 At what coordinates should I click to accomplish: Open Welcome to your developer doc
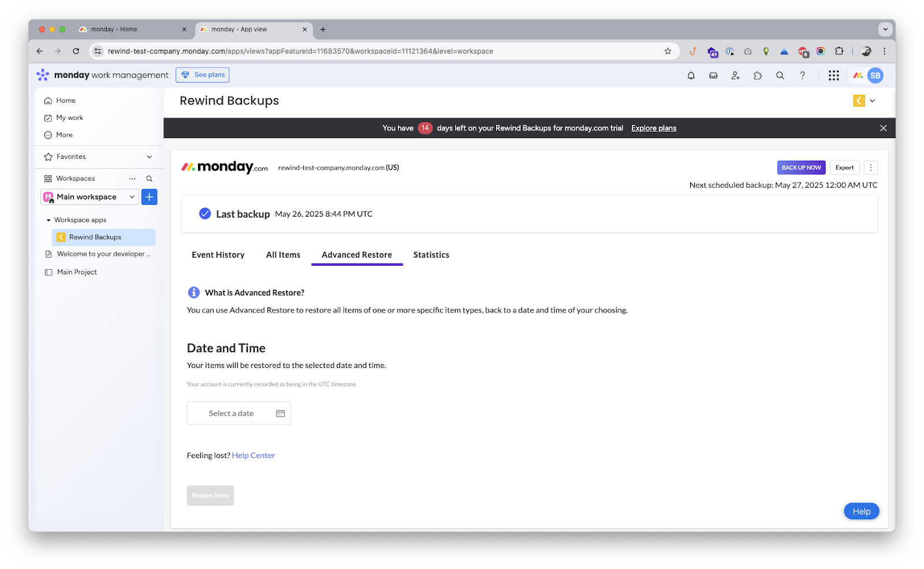tap(98, 254)
